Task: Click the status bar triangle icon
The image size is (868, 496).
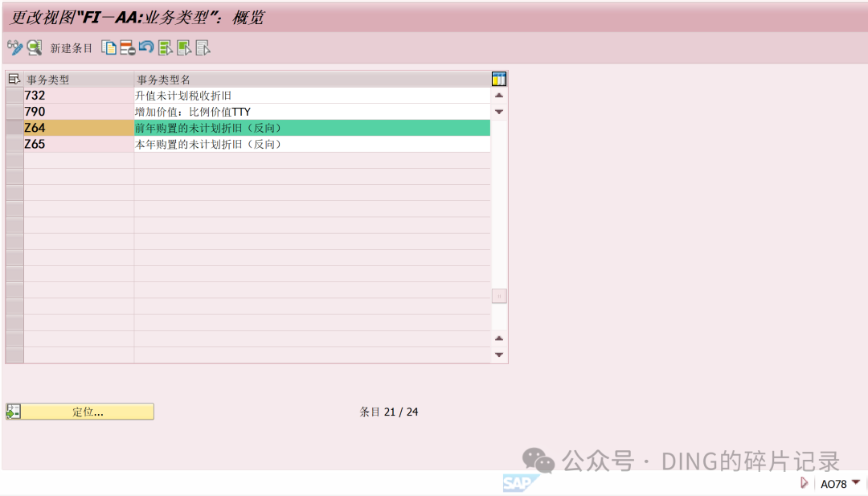Action: [804, 483]
